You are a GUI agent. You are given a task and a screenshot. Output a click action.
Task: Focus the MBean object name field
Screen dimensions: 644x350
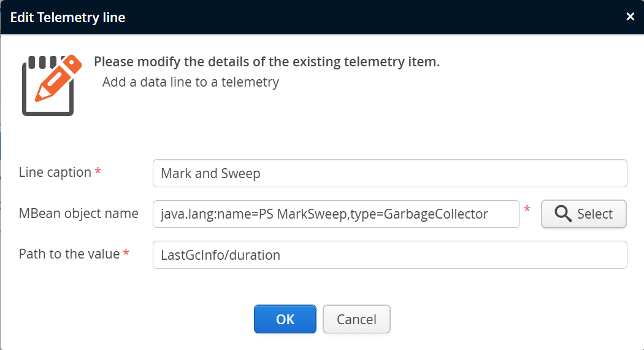(x=336, y=214)
